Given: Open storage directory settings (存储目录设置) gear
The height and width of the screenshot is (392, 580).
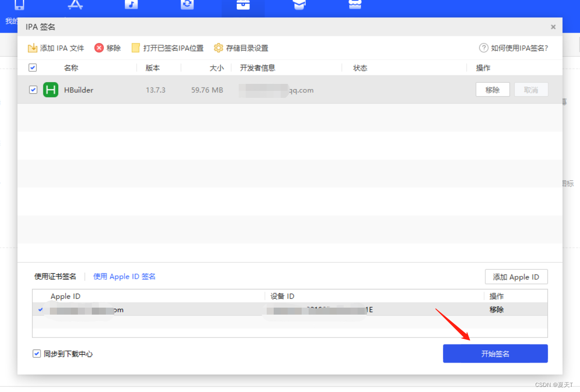Looking at the screenshot, I should pos(241,48).
